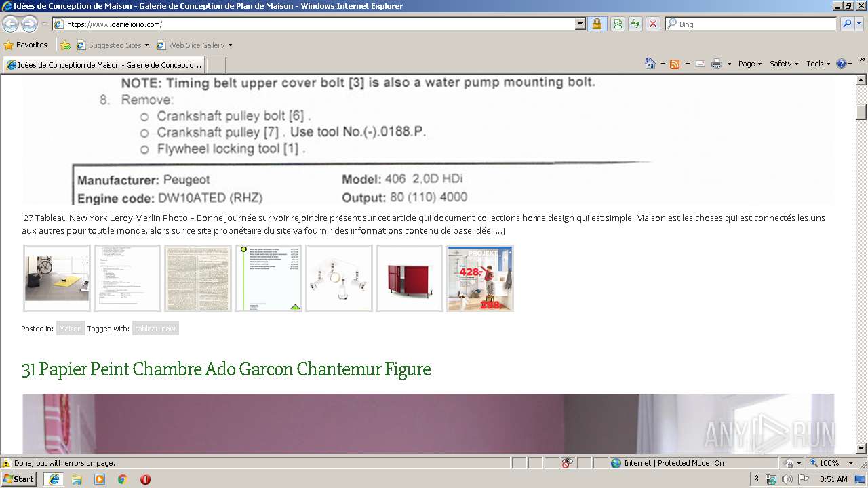Image resolution: width=868 pixels, height=488 pixels.
Task: Open the Safety menu
Action: click(x=783, y=64)
